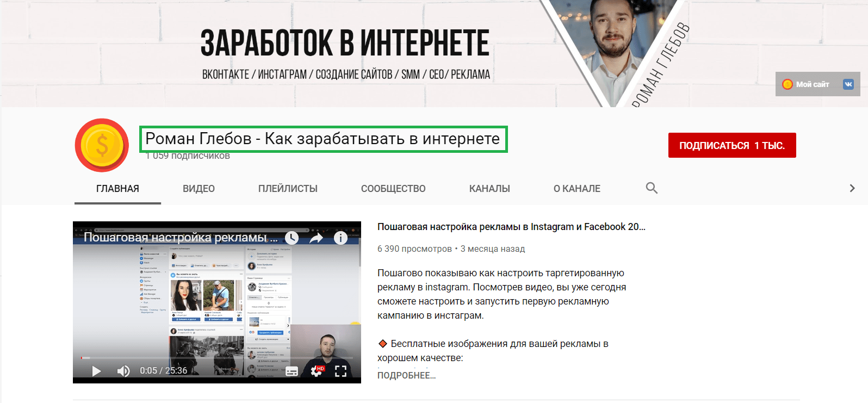Screen dimensions: 868x403
Task: Open the video info 'i' icon
Action: 340,238
